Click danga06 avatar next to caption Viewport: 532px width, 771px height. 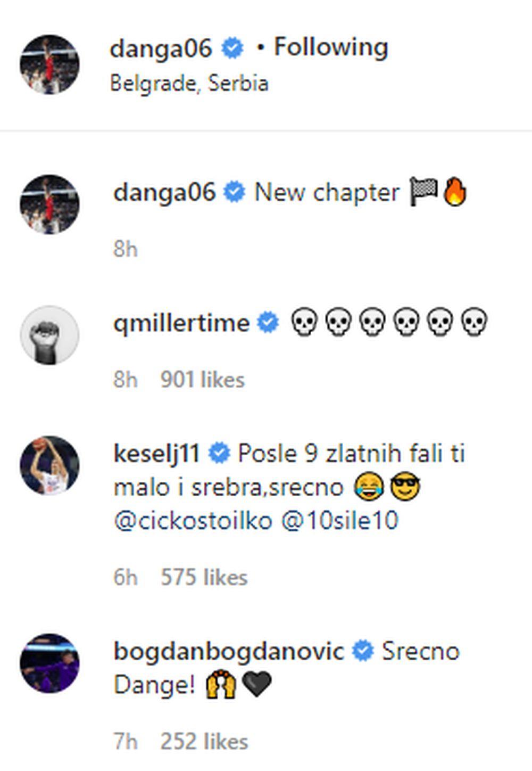click(x=49, y=204)
